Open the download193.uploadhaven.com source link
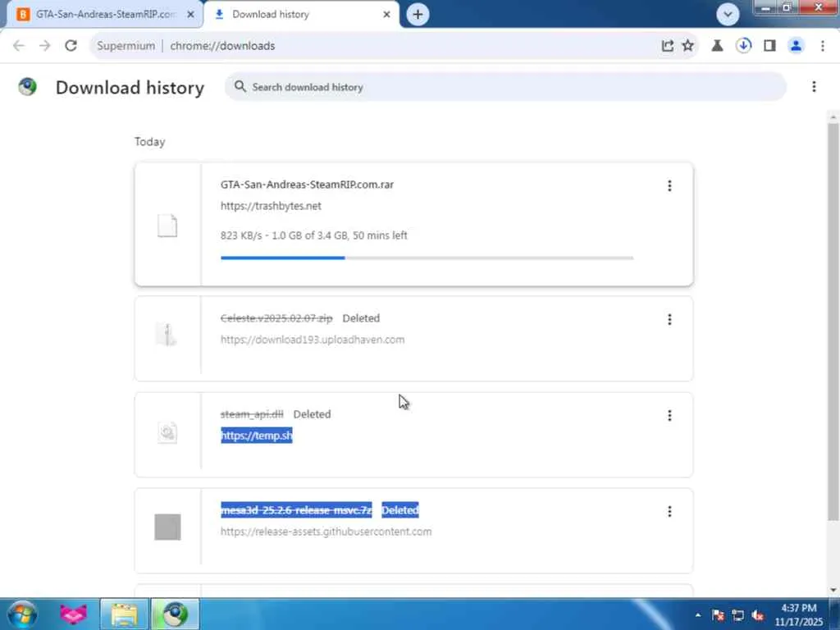 pos(313,340)
